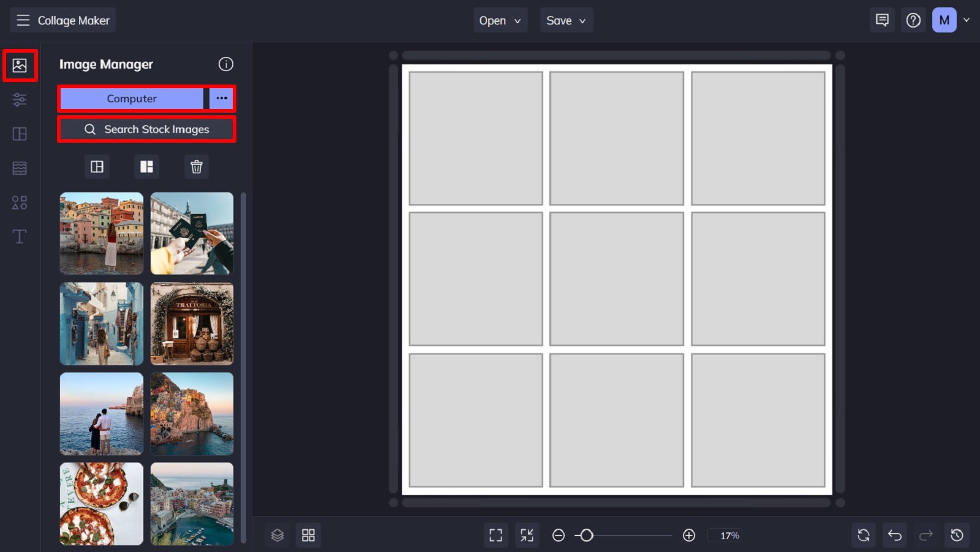This screenshot has width=980, height=552.
Task: Click the undo arrow
Action: 895,535
